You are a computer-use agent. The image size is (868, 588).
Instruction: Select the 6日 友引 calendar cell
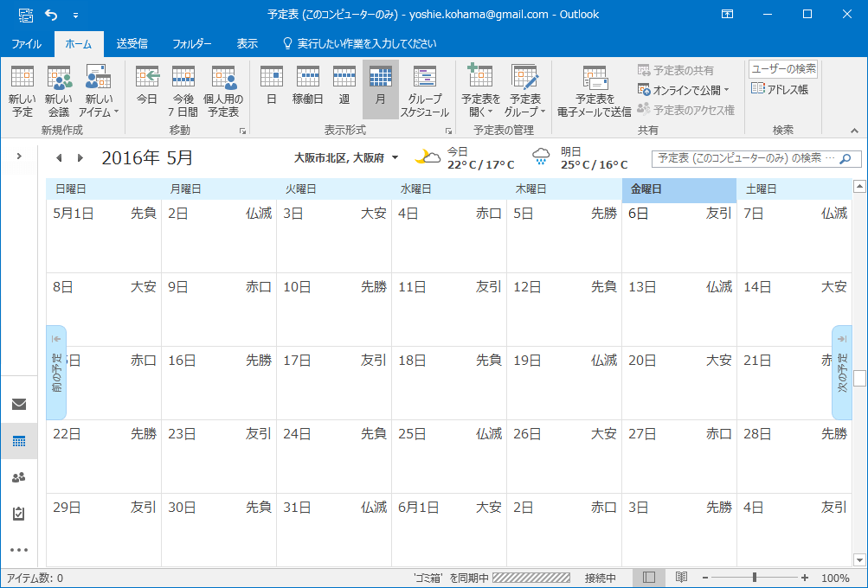[x=679, y=236]
